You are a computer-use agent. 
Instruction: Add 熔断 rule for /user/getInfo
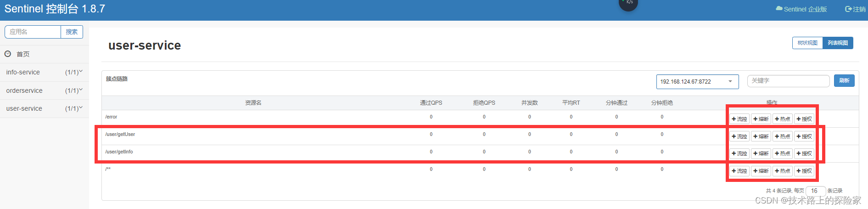[761, 153]
